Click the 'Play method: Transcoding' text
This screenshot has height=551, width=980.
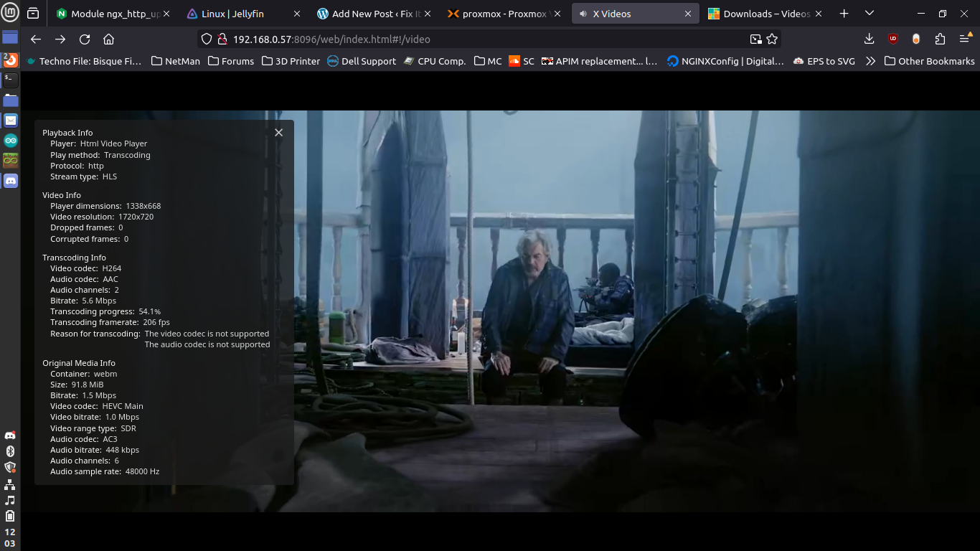coord(100,155)
